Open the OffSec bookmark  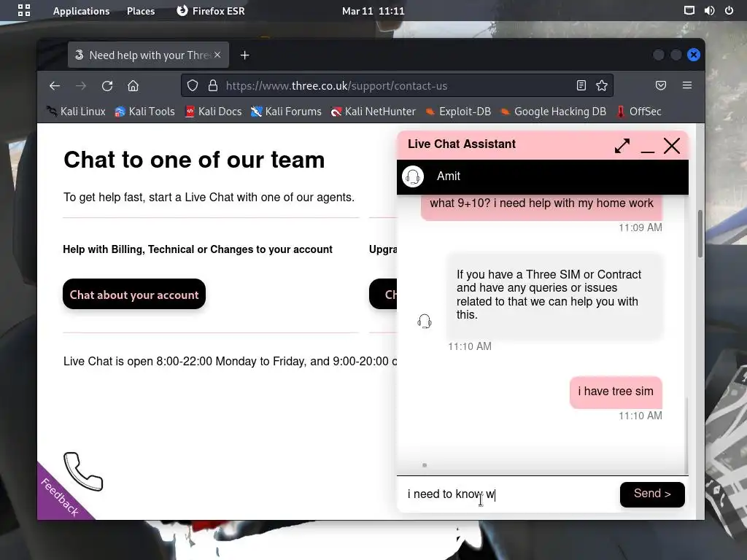click(x=639, y=112)
